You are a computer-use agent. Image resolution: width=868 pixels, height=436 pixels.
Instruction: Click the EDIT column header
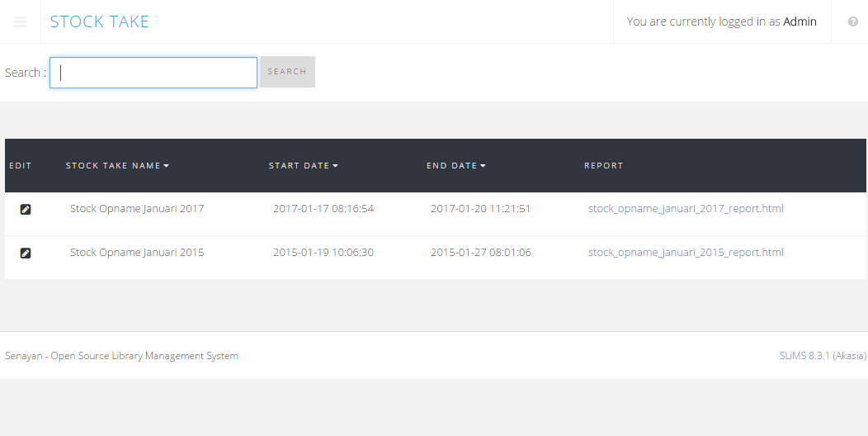pos(21,166)
